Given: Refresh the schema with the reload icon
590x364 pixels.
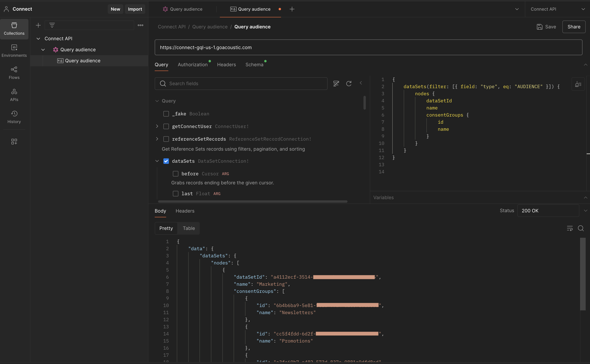Looking at the screenshot, I should tap(349, 84).
